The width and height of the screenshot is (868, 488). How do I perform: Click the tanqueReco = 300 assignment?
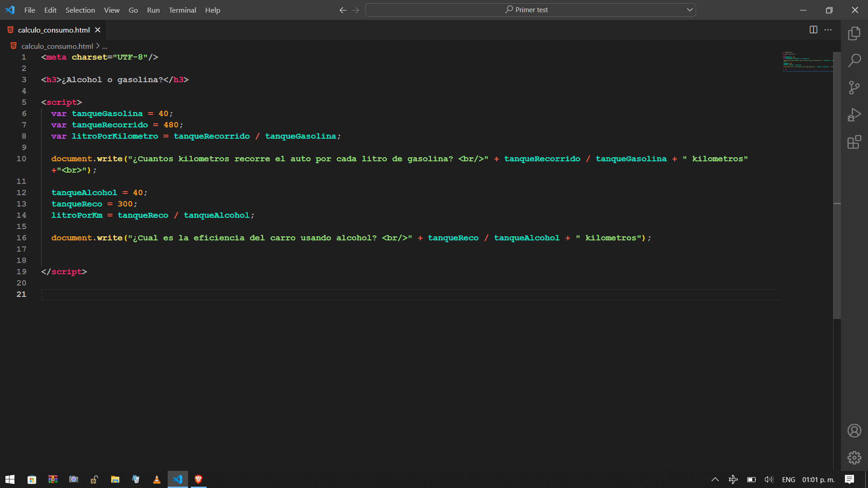(x=94, y=204)
